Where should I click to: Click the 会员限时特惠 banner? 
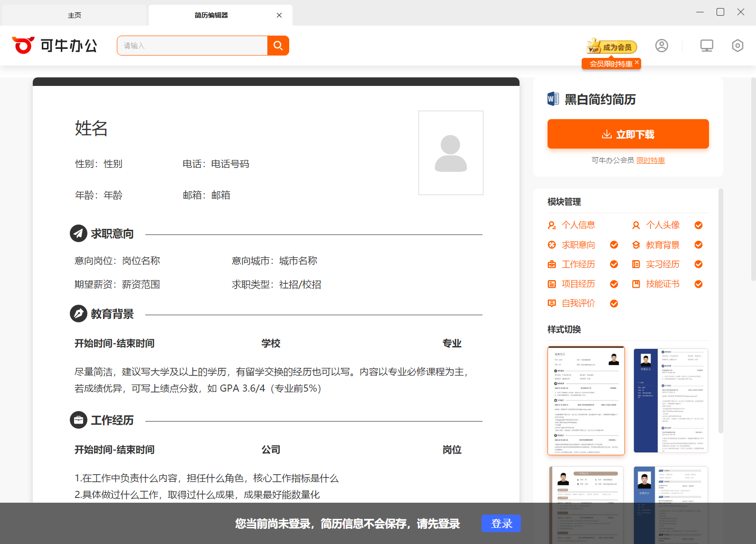point(610,64)
